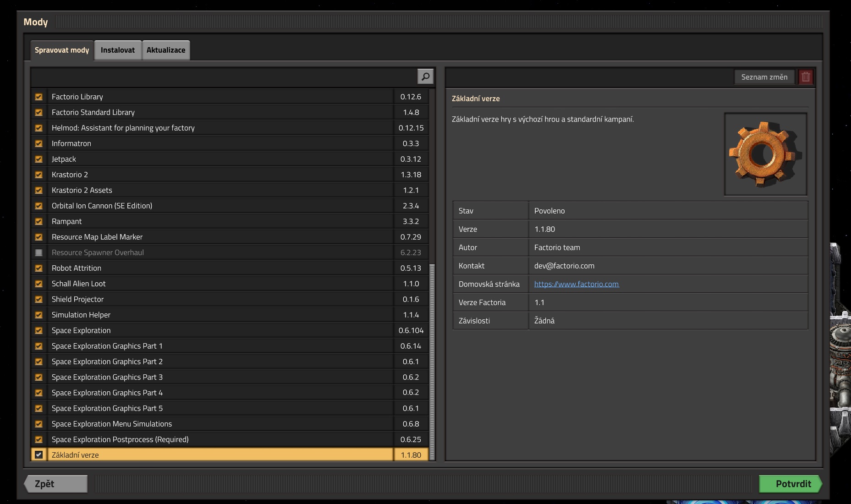Viewport: 851px width, 504px height.
Task: Click the dev@factorio.com contact value
Action: pyautogui.click(x=564, y=266)
